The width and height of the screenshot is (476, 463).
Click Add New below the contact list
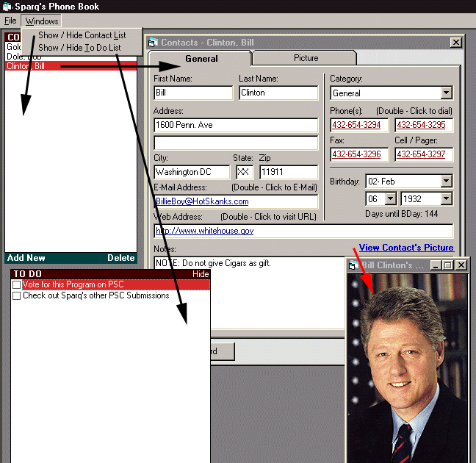pyautogui.click(x=26, y=258)
